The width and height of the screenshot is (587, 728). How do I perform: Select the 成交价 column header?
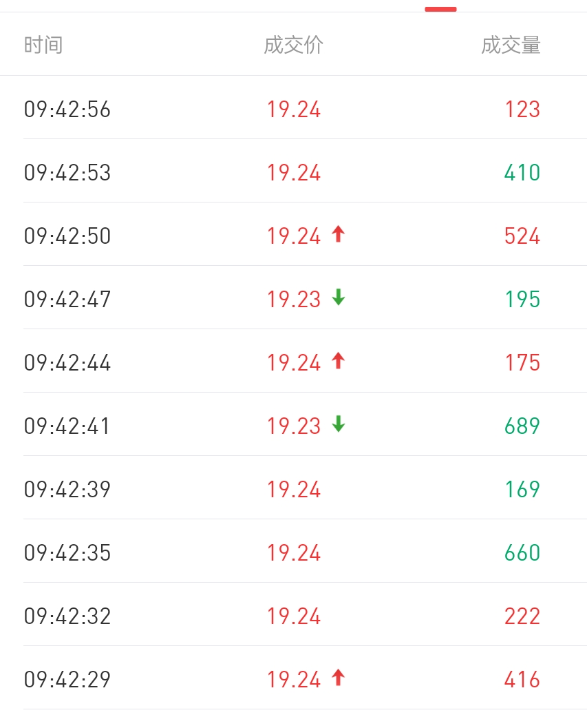(293, 45)
